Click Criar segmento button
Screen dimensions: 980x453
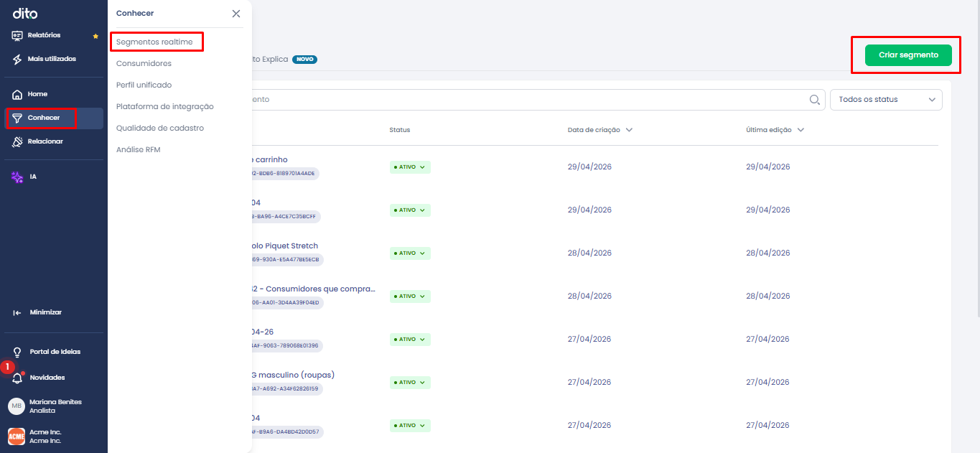click(908, 55)
